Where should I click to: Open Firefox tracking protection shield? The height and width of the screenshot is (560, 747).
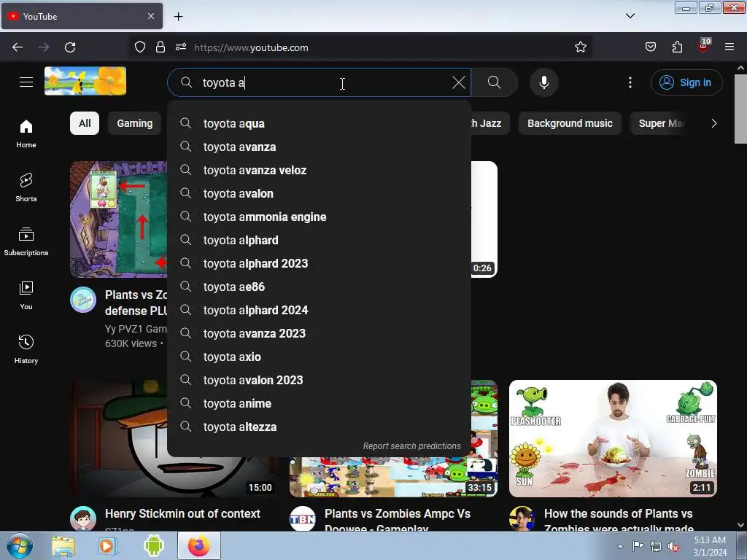(x=139, y=47)
